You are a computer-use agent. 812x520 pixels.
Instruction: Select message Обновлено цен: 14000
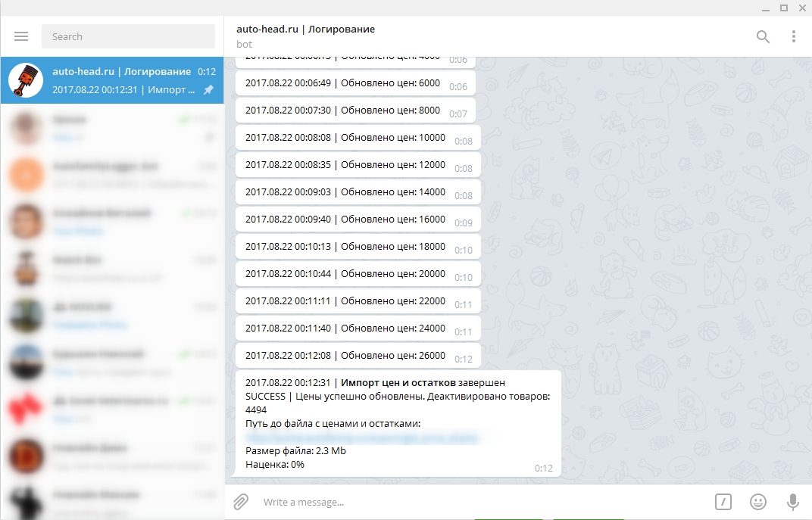click(x=358, y=192)
